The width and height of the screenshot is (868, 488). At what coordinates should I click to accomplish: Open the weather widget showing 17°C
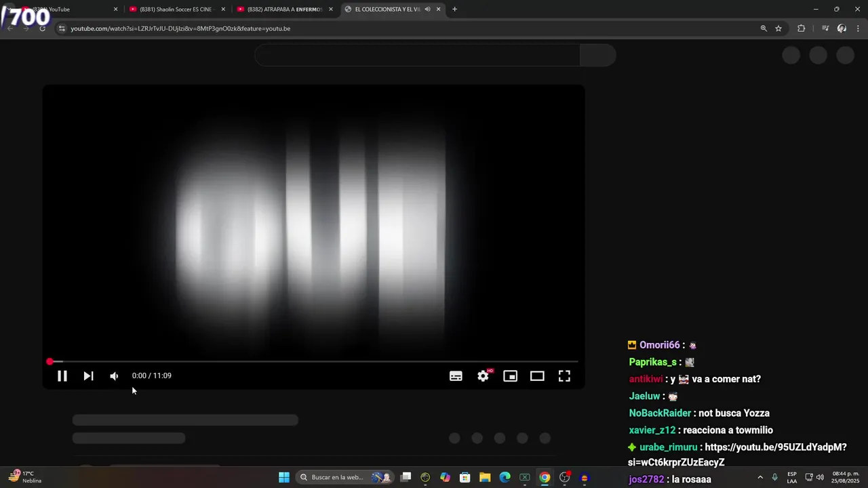(x=26, y=477)
